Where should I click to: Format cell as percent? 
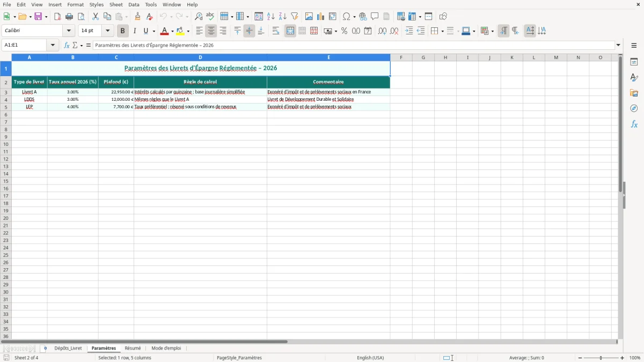[x=344, y=31]
